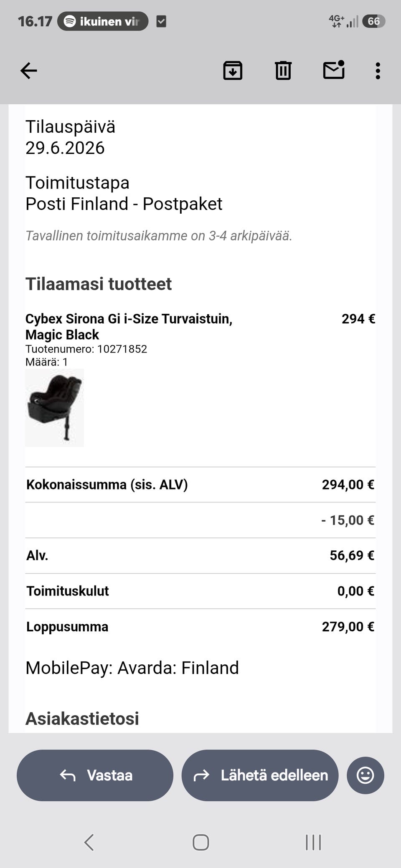Delete the email using the trash icon
Image resolution: width=401 pixels, height=868 pixels.
click(x=283, y=71)
